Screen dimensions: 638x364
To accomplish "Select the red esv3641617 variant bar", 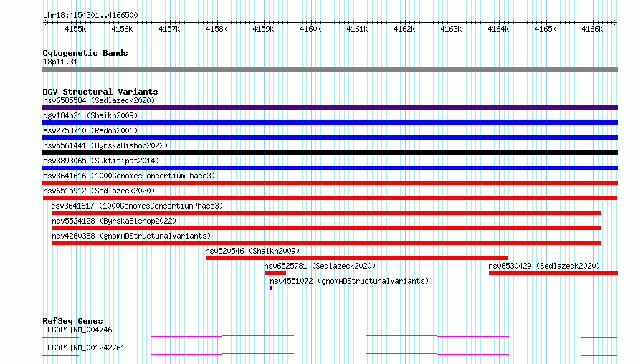I will pos(326,213).
